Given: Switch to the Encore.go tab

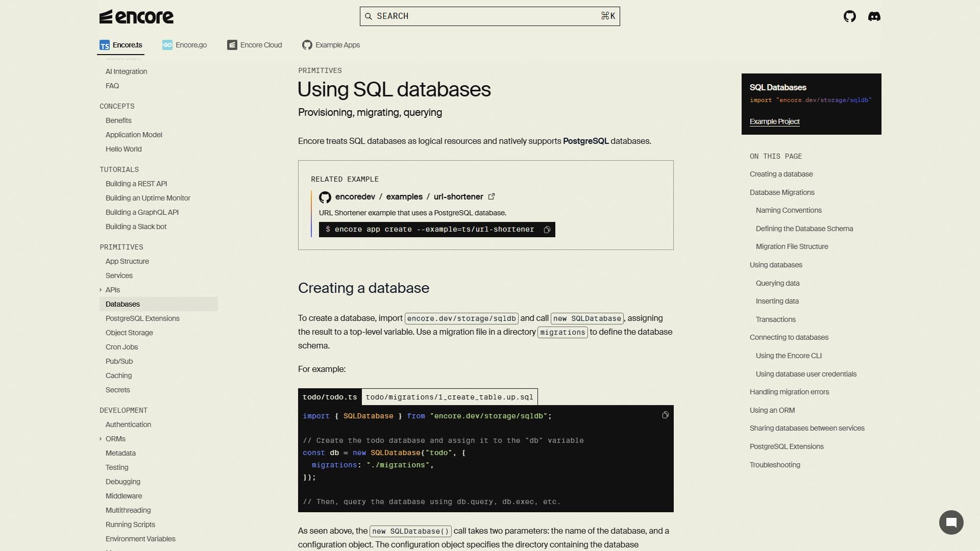Looking at the screenshot, I should 184,45.
